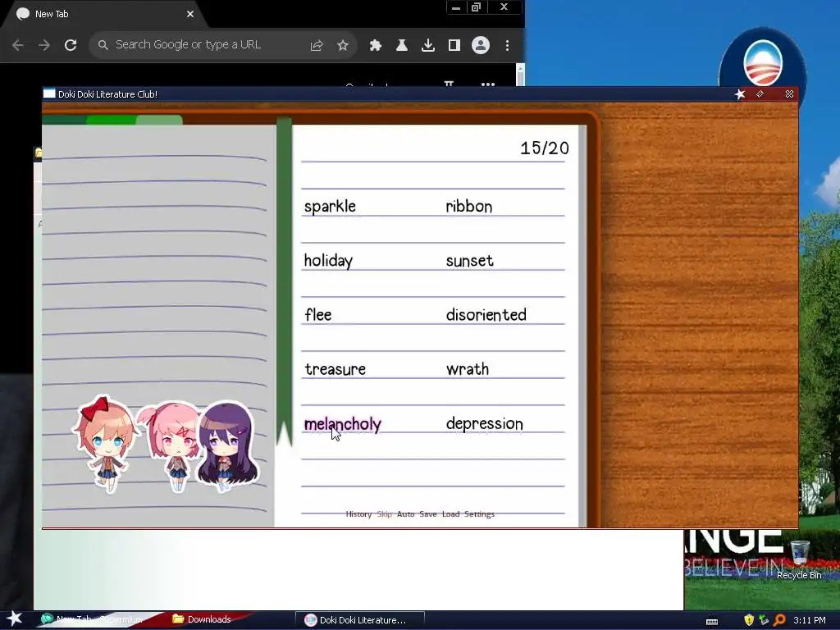The width and height of the screenshot is (840, 630).
Task: Open the Save screen from the quick menu
Action: [427, 514]
